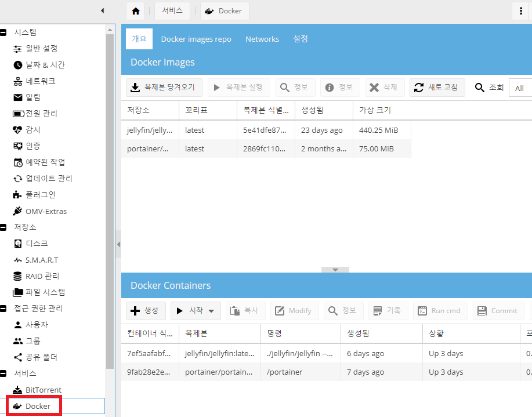Click 복제본 당겨오기 pull image button
532x417 pixels.
point(164,88)
